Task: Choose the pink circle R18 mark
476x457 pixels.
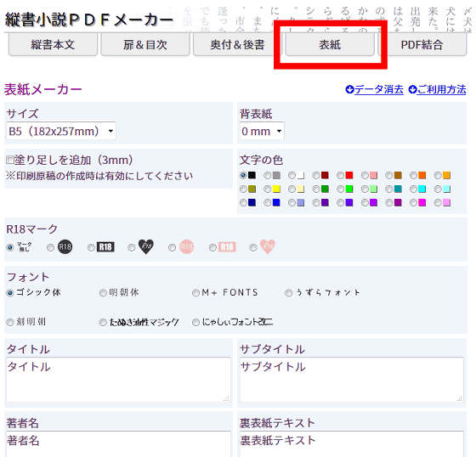Action: [172, 247]
